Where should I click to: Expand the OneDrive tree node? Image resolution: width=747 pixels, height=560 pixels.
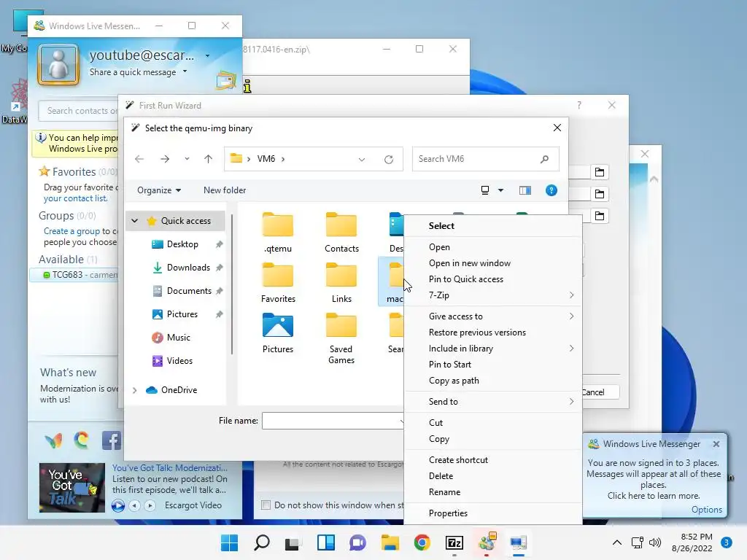[x=135, y=390]
